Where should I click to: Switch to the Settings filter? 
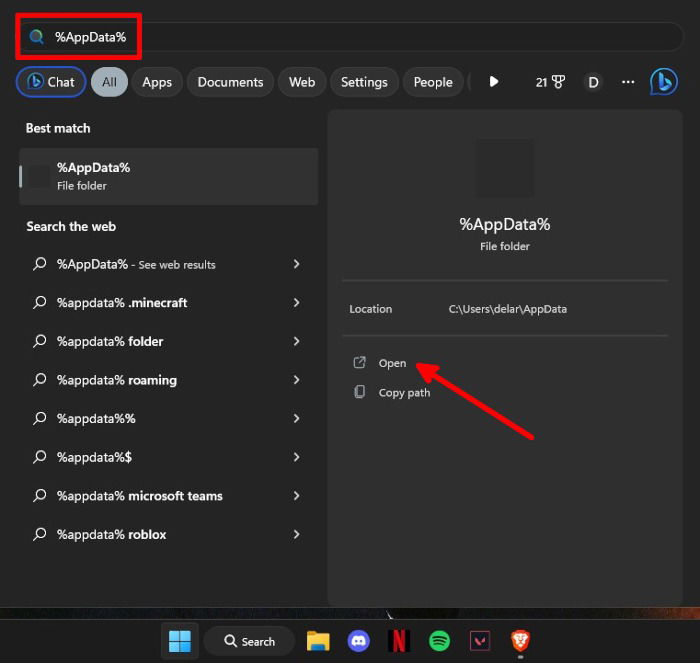pos(364,82)
